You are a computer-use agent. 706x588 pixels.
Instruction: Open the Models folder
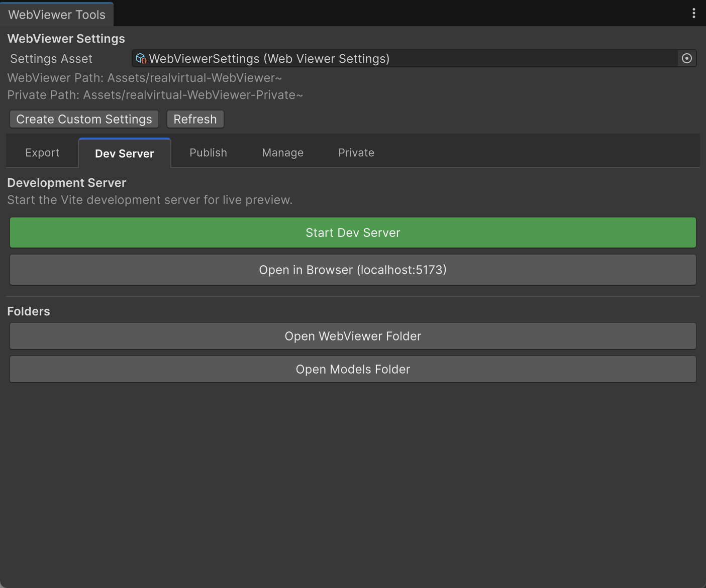[353, 369]
